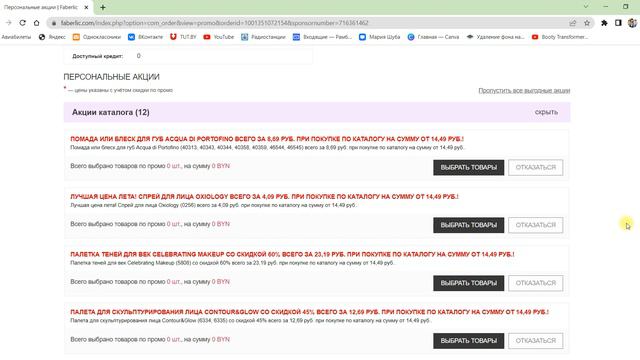
Task: Click the red Oxiology spray promo title
Action: point(264,197)
